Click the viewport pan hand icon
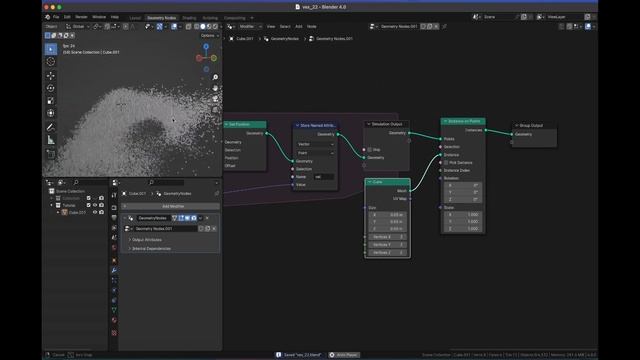640x360 pixels. tap(215, 88)
